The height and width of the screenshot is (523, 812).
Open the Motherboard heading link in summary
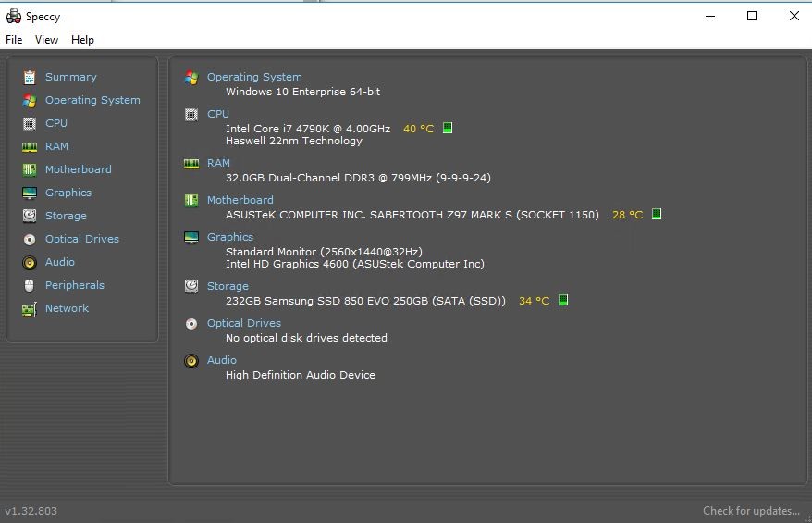coord(240,200)
